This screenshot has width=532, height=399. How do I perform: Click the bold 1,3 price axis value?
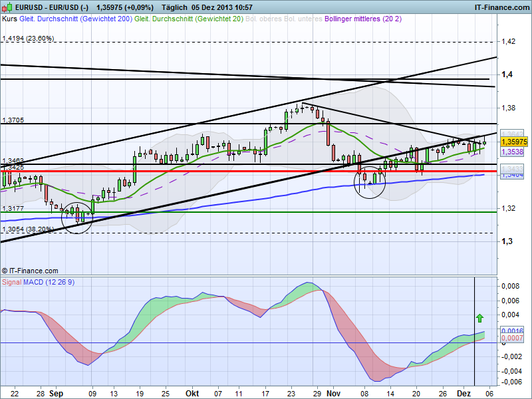(507, 241)
